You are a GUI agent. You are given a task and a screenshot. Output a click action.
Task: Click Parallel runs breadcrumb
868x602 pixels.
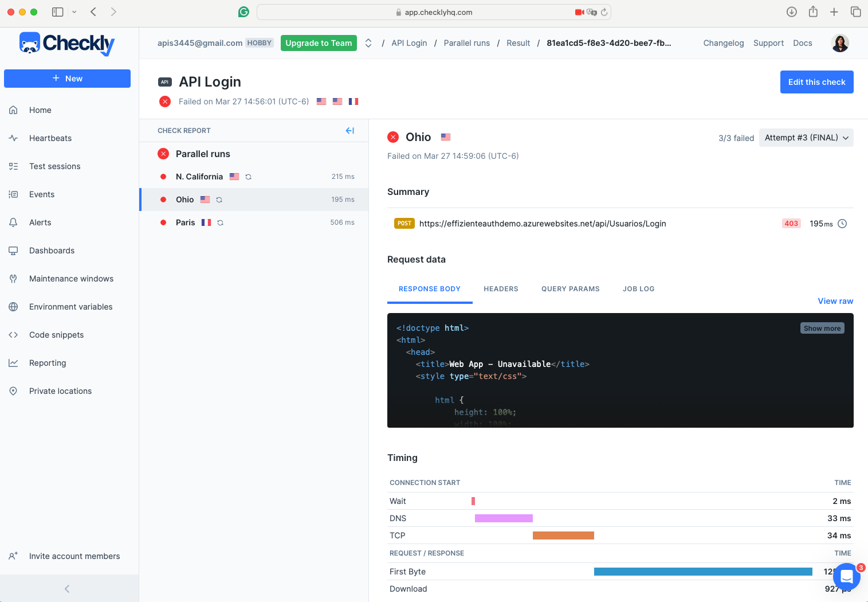(466, 43)
